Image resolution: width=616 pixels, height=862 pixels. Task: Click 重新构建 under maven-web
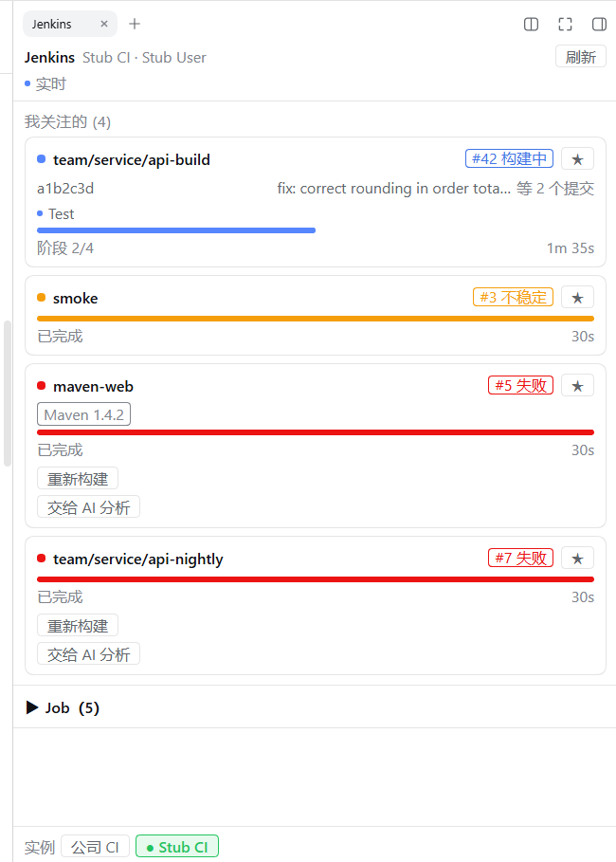[x=78, y=479]
